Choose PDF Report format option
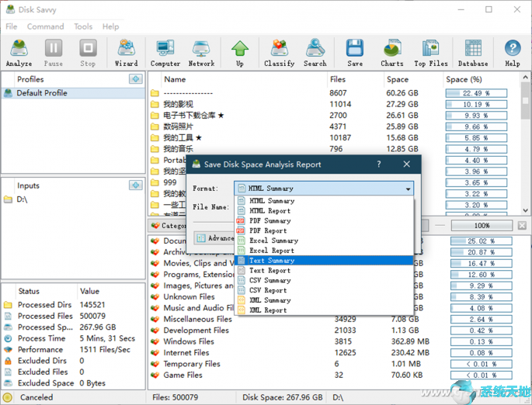This screenshot has width=532, height=405. coord(325,230)
